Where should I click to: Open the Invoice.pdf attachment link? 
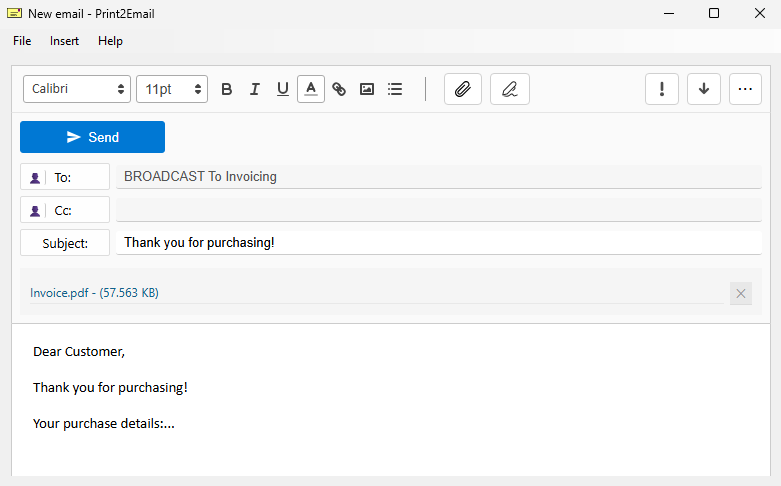click(94, 293)
